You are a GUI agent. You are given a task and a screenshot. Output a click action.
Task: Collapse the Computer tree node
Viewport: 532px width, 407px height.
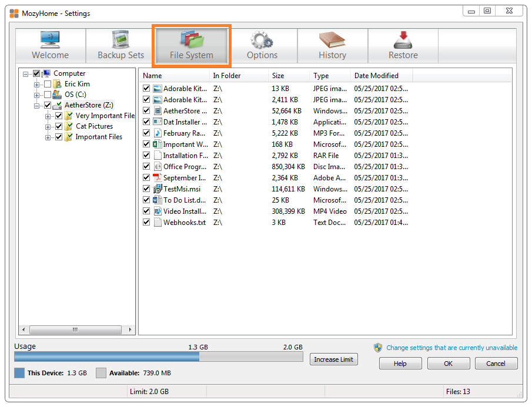pos(25,74)
